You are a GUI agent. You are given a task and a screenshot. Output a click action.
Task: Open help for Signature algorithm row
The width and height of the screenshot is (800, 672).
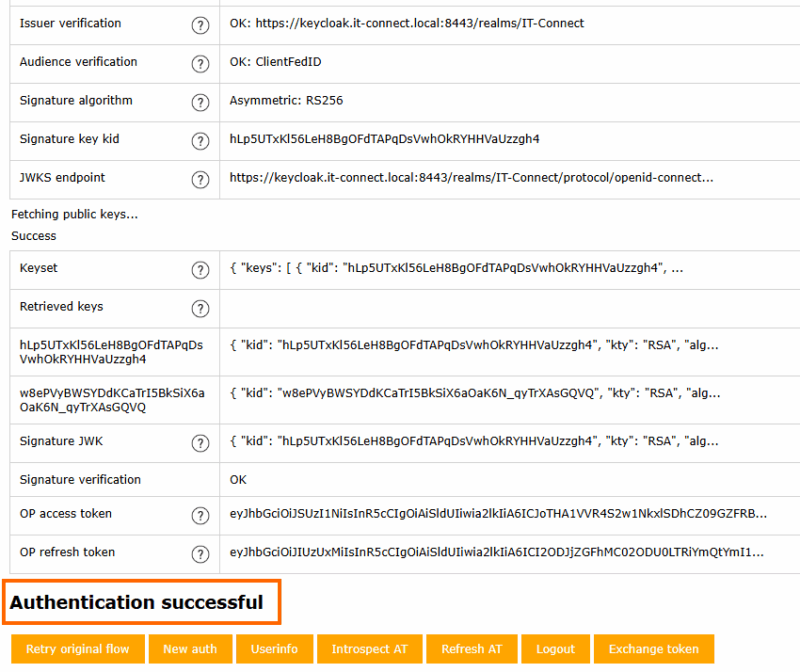click(200, 102)
